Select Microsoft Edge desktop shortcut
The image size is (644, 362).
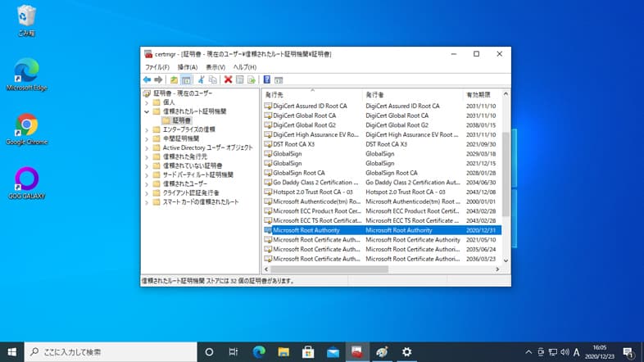pyautogui.click(x=27, y=75)
